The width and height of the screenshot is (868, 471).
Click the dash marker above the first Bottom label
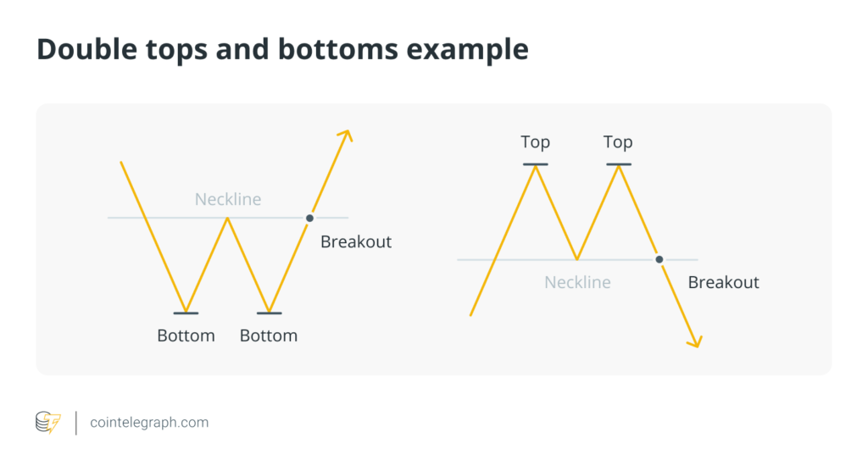click(186, 313)
